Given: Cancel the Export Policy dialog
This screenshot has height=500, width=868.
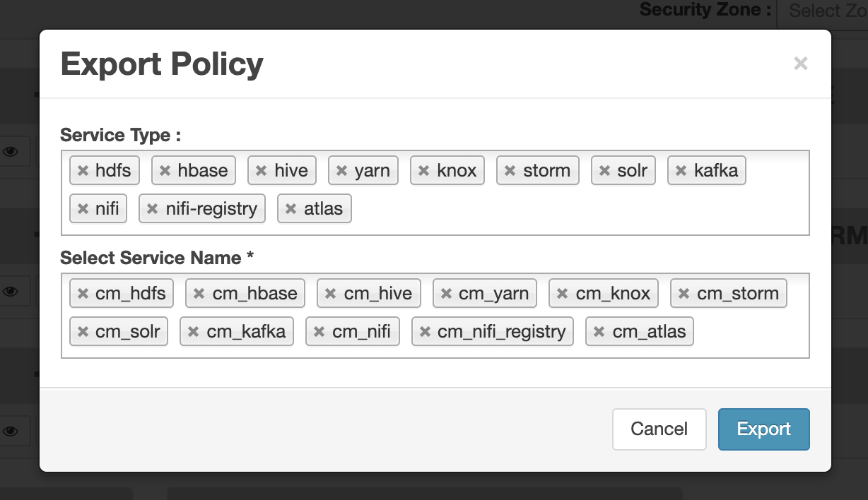Looking at the screenshot, I should (x=659, y=429).
